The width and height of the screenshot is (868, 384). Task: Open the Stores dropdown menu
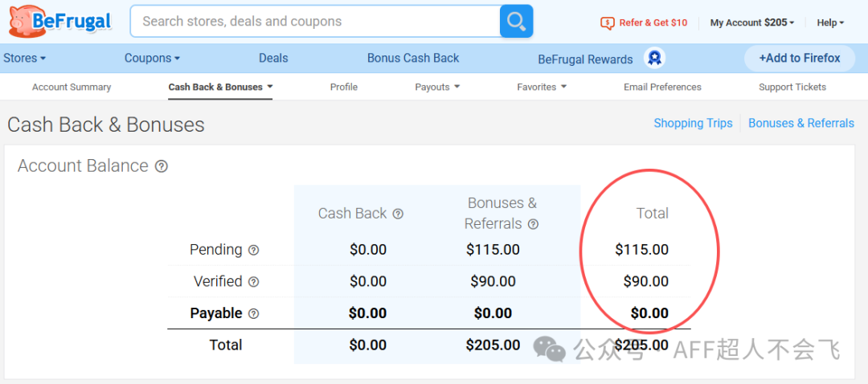[x=24, y=58]
